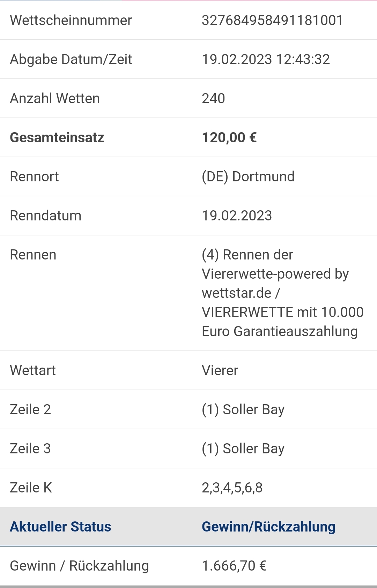Select the Aktueller Status header

coord(60,527)
